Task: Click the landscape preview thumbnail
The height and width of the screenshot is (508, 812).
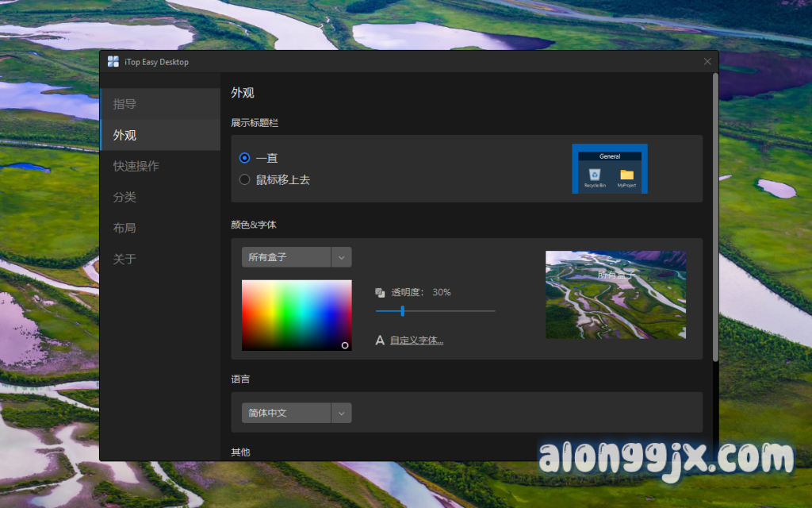Action: coord(615,294)
